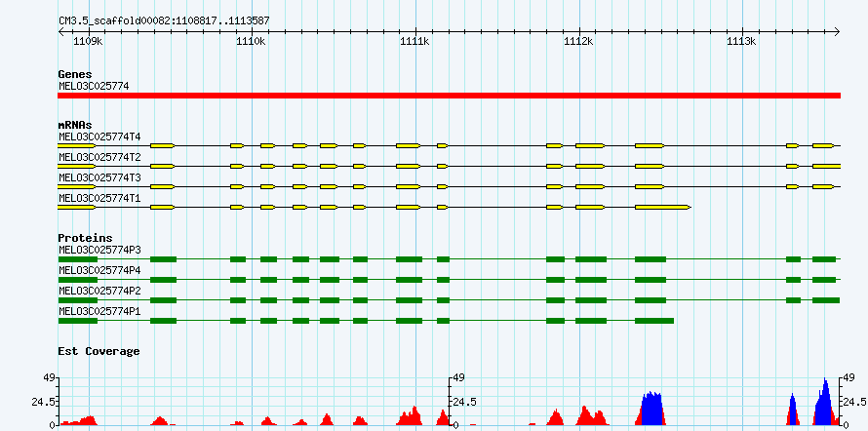Viewport: 868px width, 431px height.
Task: Click the 1109k ruler tick label
Action: coord(88,42)
